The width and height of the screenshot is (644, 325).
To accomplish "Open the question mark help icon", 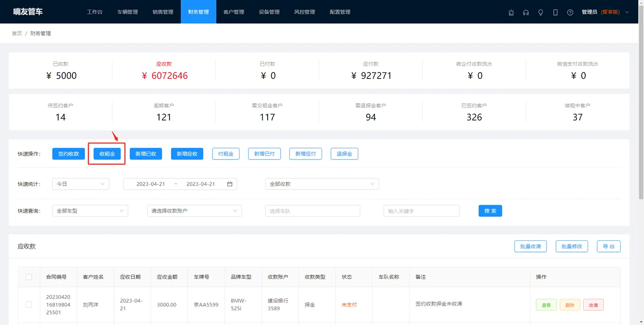I will coord(570,12).
